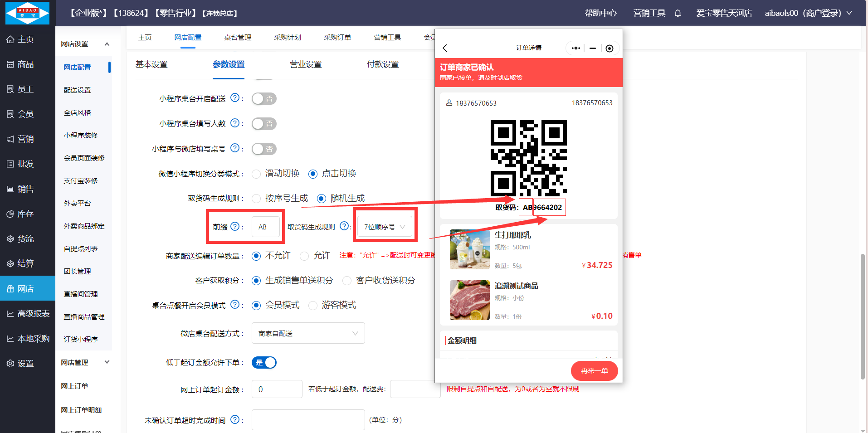
Task: Show help for 小程序桌台填写人数
Action: pyautogui.click(x=235, y=123)
